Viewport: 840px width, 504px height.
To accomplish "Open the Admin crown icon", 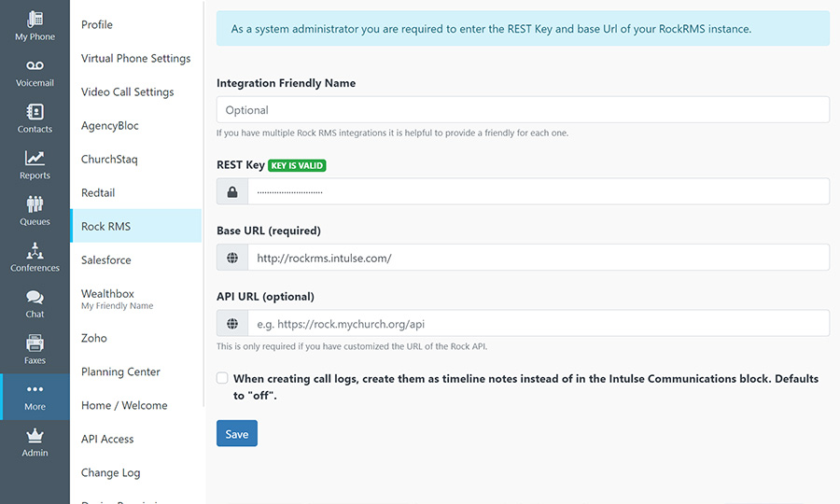I will point(35,436).
